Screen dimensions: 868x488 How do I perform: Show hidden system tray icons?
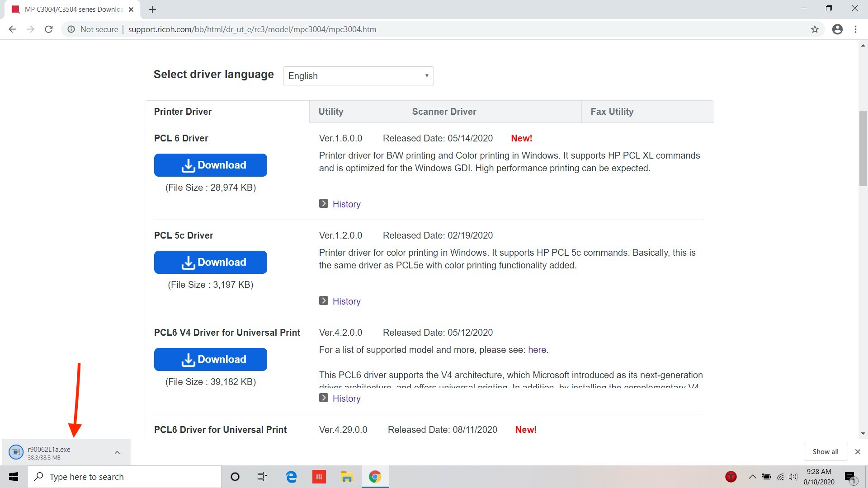coord(752,477)
